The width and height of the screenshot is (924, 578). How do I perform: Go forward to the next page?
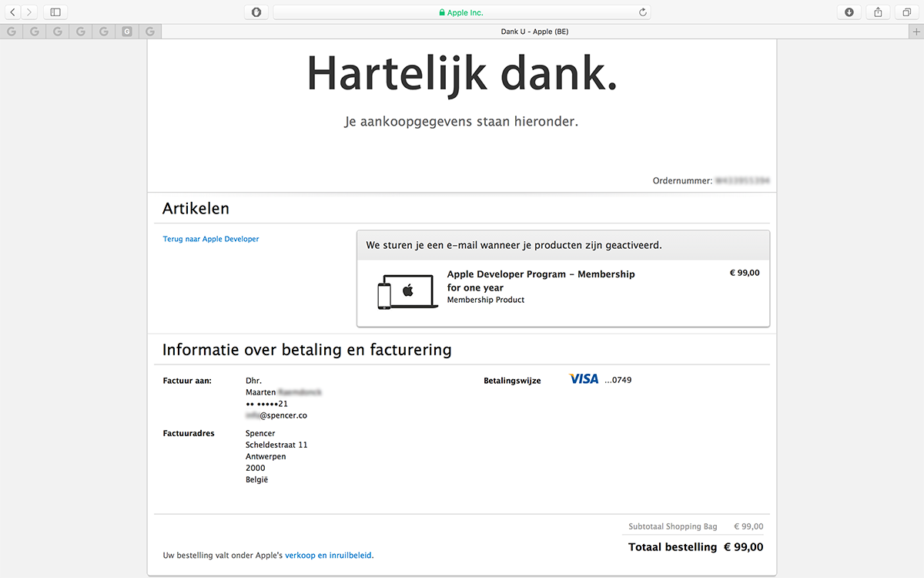[29, 12]
